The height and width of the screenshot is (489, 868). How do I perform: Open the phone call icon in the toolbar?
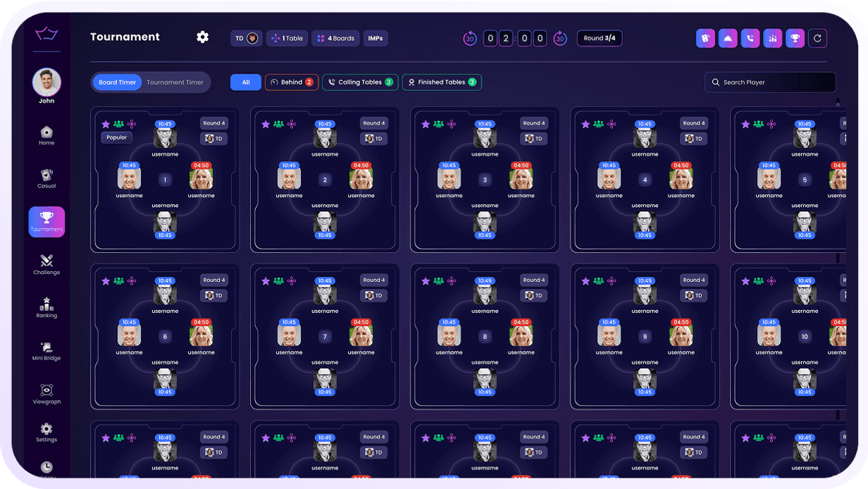(x=750, y=38)
